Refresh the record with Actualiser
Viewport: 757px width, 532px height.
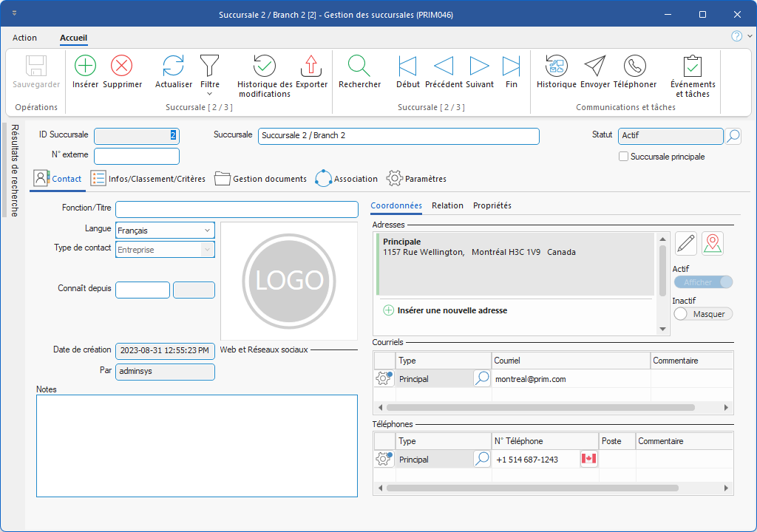(x=173, y=66)
